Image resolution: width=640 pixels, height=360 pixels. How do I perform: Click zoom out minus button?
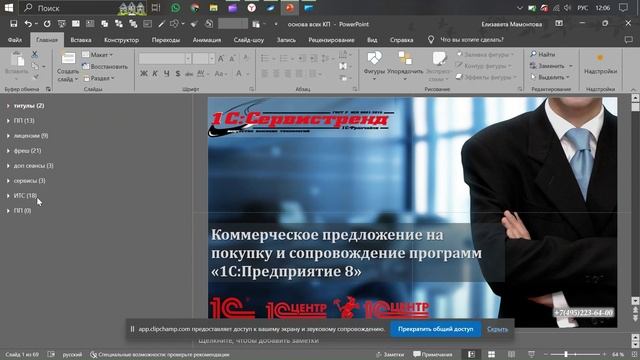point(545,354)
